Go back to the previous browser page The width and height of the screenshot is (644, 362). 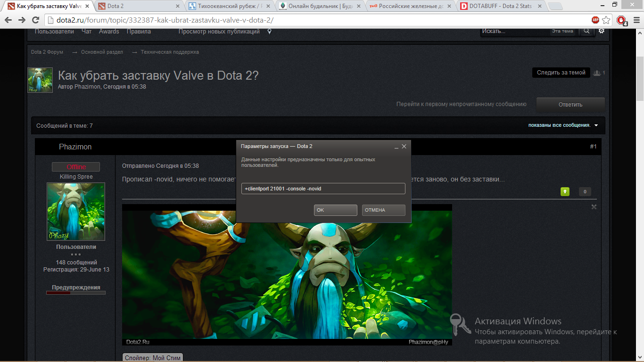point(8,20)
